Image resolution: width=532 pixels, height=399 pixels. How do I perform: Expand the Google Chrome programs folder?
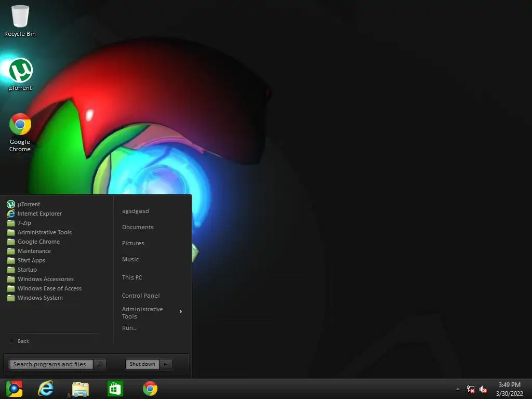point(34,242)
